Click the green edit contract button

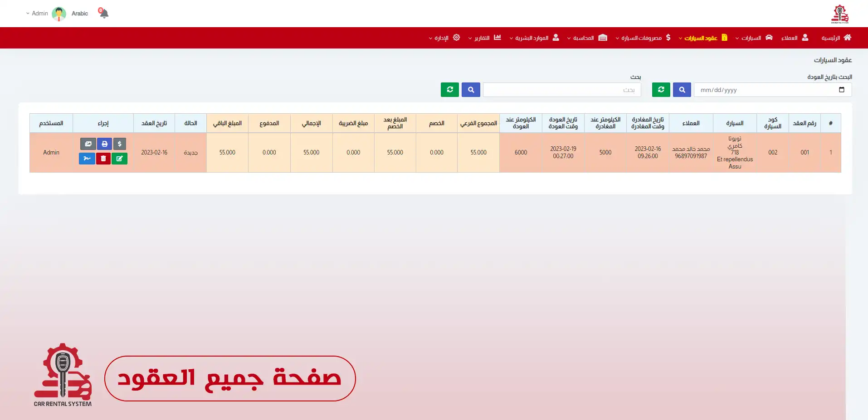(119, 159)
